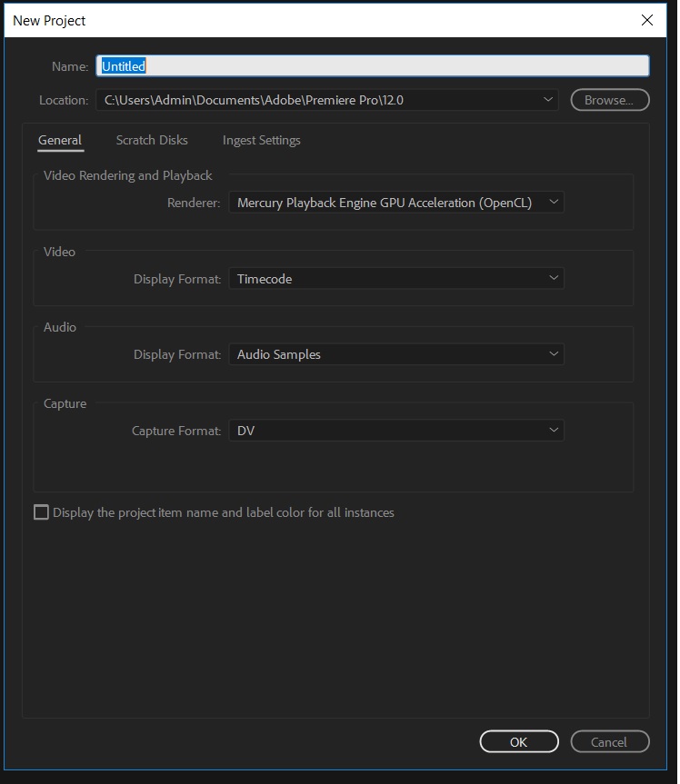Expand the Location path dropdown
The width and height of the screenshot is (680, 784).
(547, 100)
